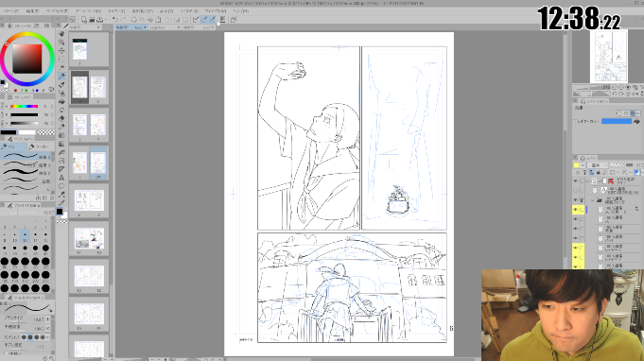Select the Move layer tool
Viewport: 644px width, 361px height.
(x=61, y=50)
